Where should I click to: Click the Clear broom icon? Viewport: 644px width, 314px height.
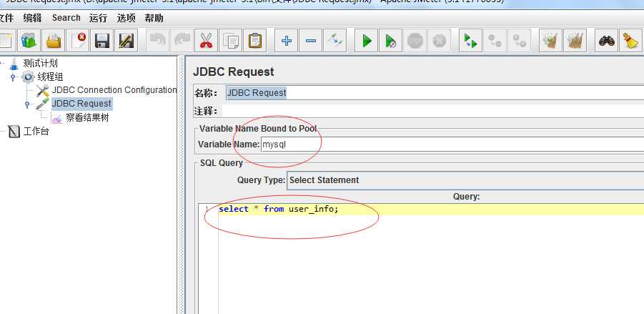point(550,41)
